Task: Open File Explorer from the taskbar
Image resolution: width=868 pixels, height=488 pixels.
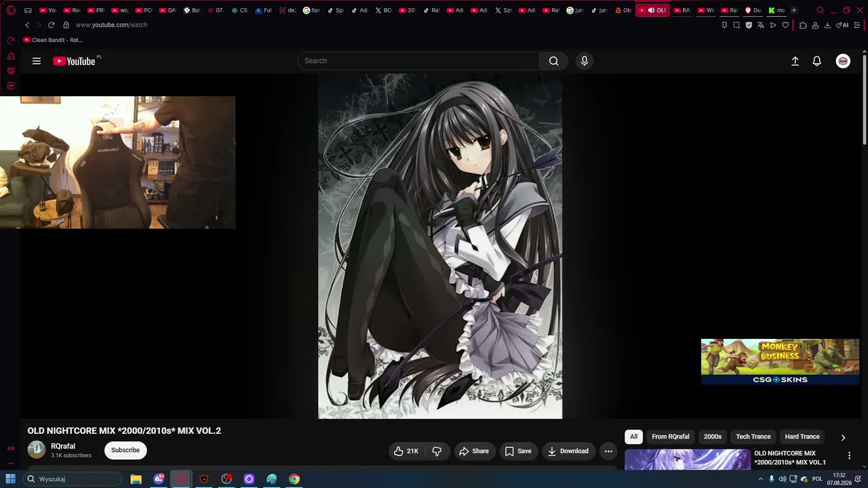Action: coord(136,479)
